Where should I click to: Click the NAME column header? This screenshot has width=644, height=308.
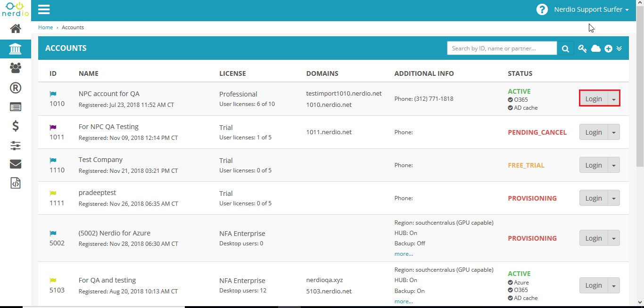[89, 73]
